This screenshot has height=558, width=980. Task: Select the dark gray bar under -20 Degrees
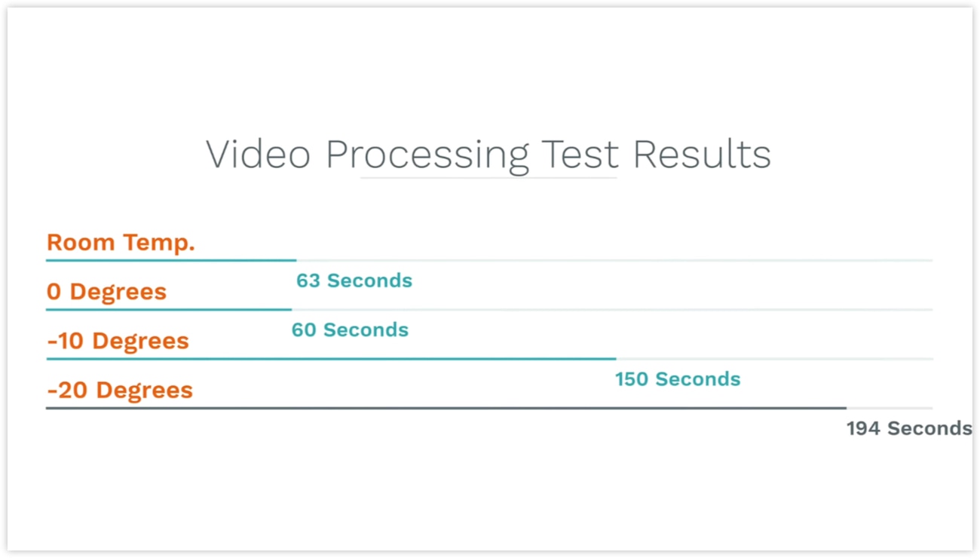point(446,408)
